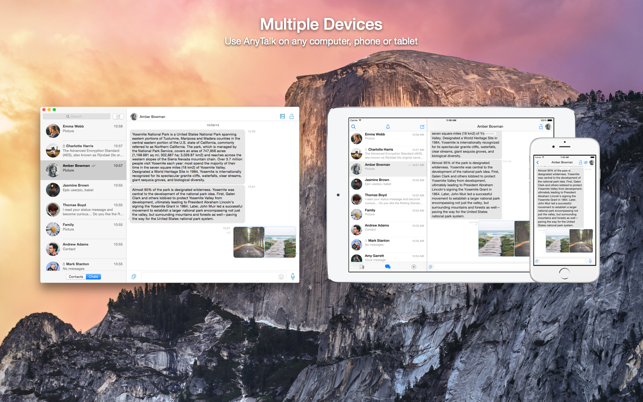The image size is (643, 402).
Task: Click the paperclip attachment icon in Mac window
Action: (133, 276)
